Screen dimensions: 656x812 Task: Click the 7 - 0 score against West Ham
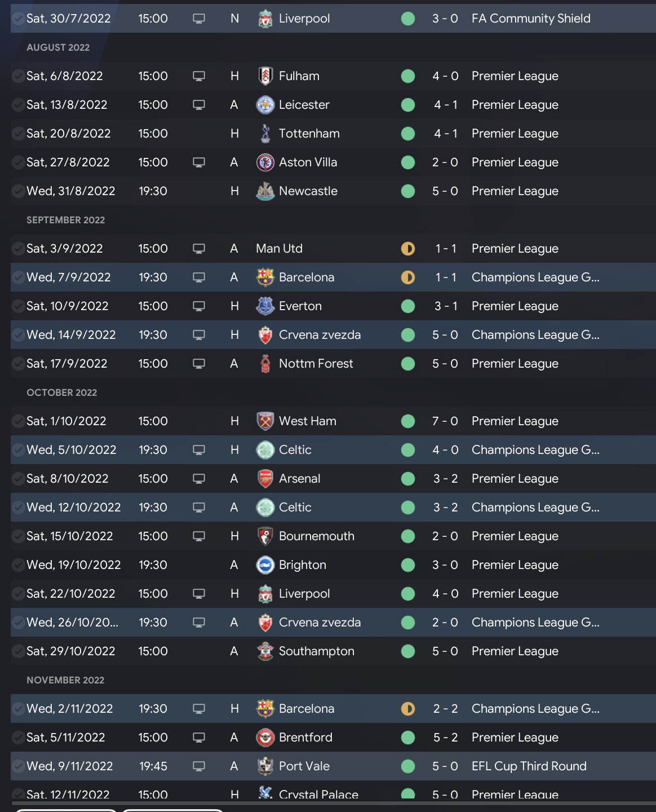[445, 421]
